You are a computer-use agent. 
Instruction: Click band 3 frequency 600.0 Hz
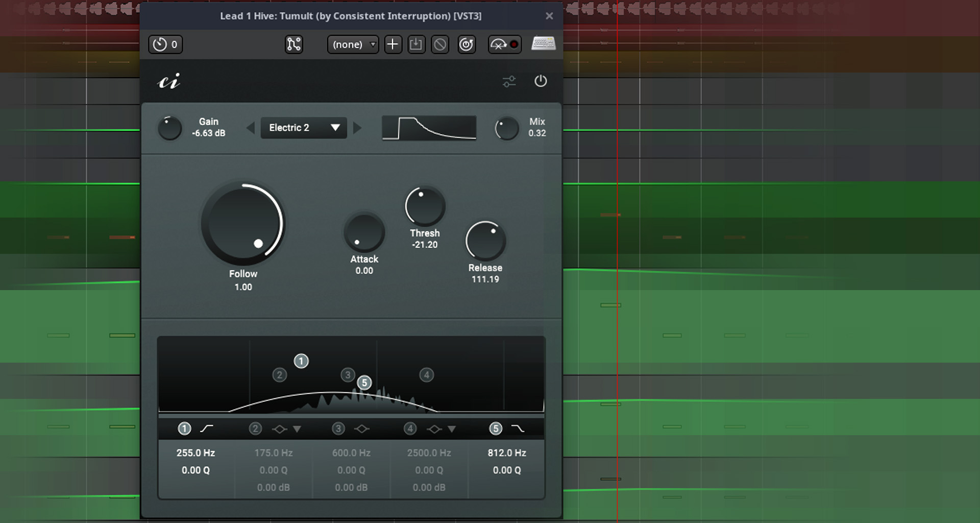351,453
